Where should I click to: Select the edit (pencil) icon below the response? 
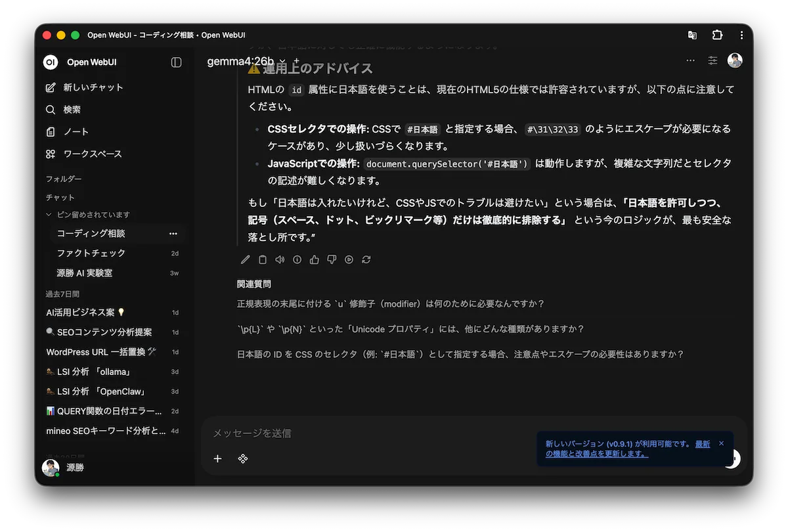pos(245,259)
